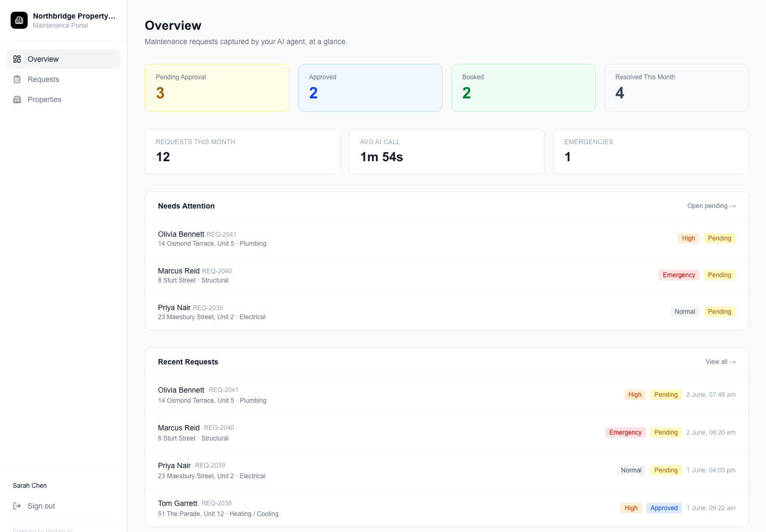This screenshot has height=532, width=766.
Task: Open Olivia Bennett in Recent Requests
Action: pos(447,395)
